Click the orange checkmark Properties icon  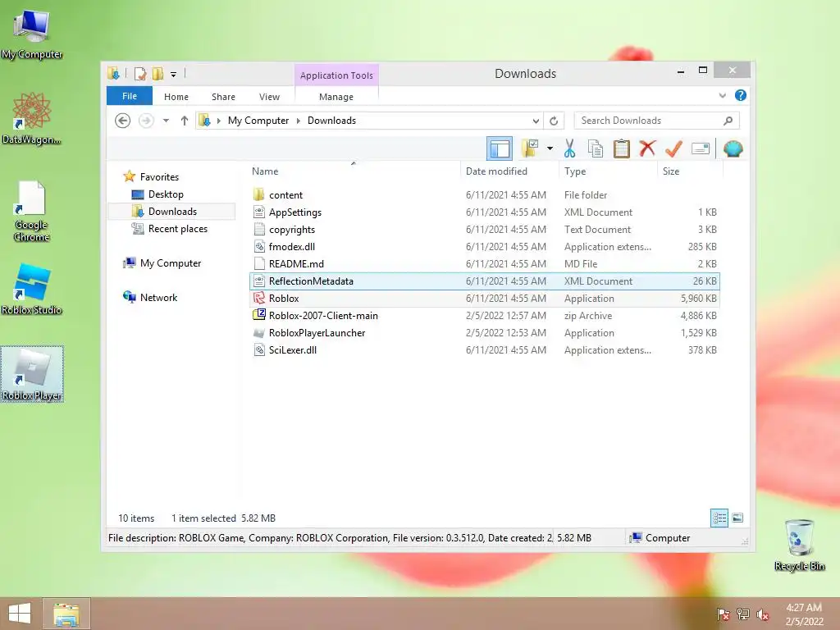pyautogui.click(x=673, y=148)
